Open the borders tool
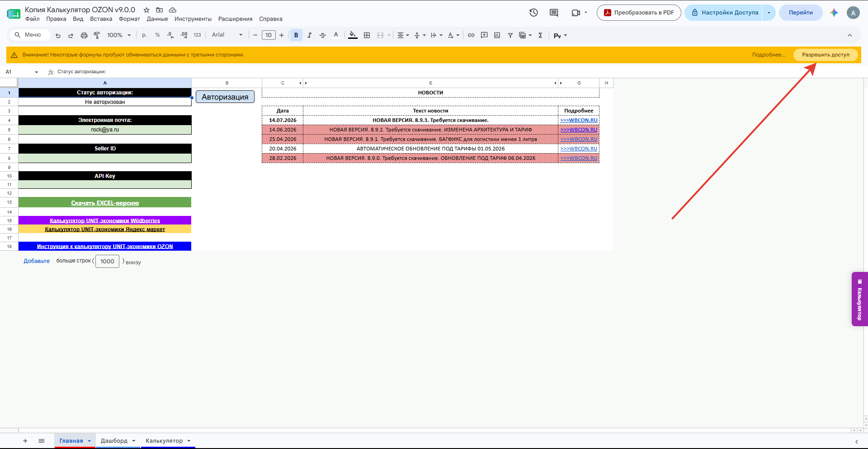The width and height of the screenshot is (868, 449). point(367,35)
